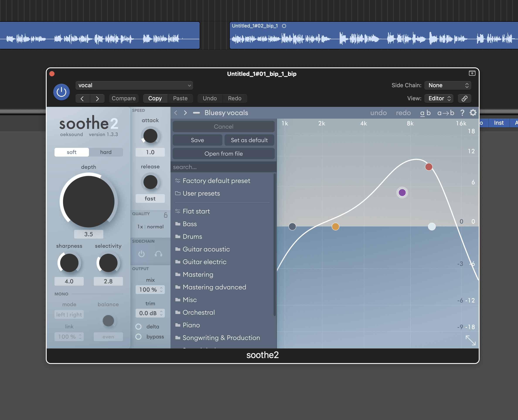The width and height of the screenshot is (518, 420).
Task: Click the soothe2 settings gear icon
Action: [x=473, y=113]
